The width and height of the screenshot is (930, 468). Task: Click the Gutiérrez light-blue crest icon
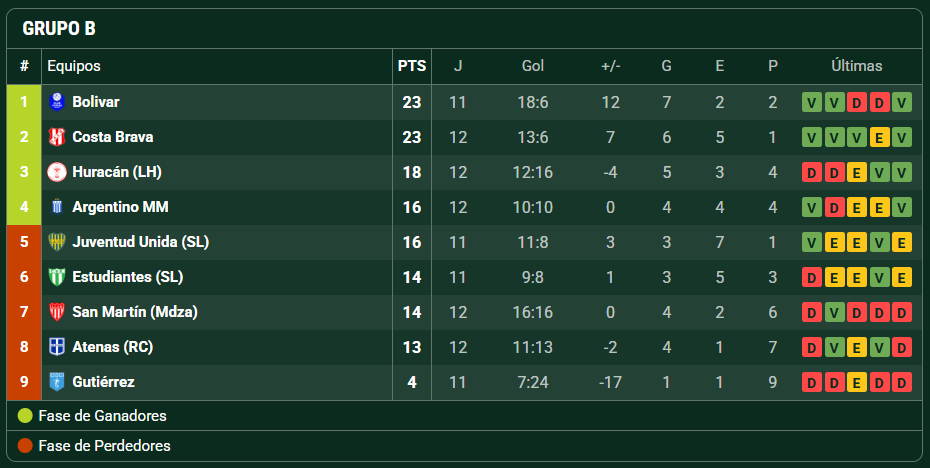tap(57, 382)
